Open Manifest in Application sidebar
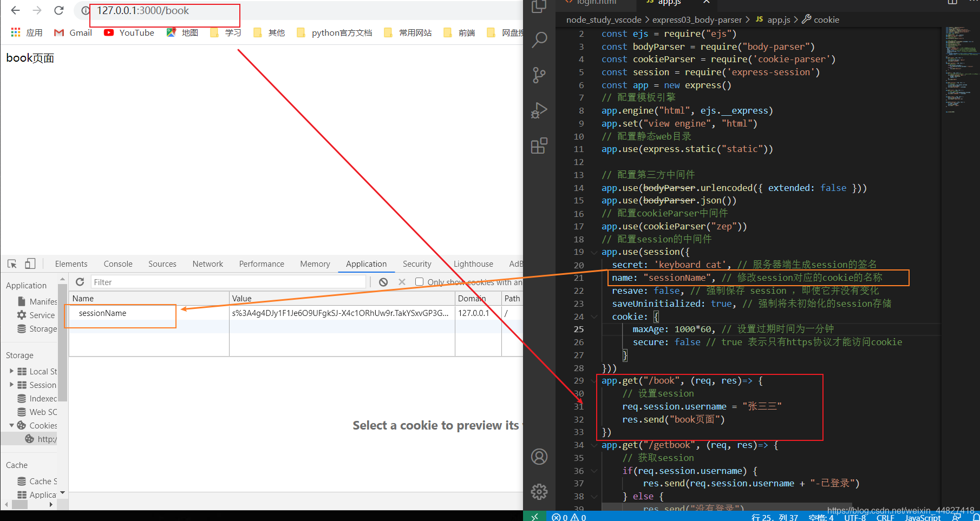The height and width of the screenshot is (521, 980). pos(37,301)
